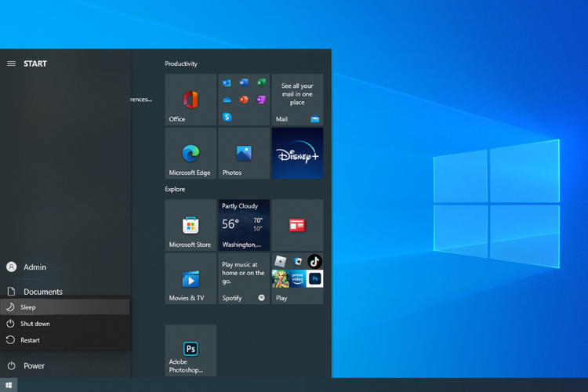Viewport: 588px width, 392px height.
Task: Open the Office tile
Action: 191,100
